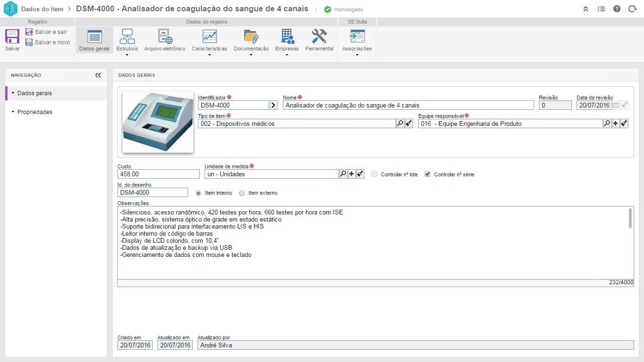Open Propriedades in navigation panel
Screen dimensions: 644x362
click(34, 112)
